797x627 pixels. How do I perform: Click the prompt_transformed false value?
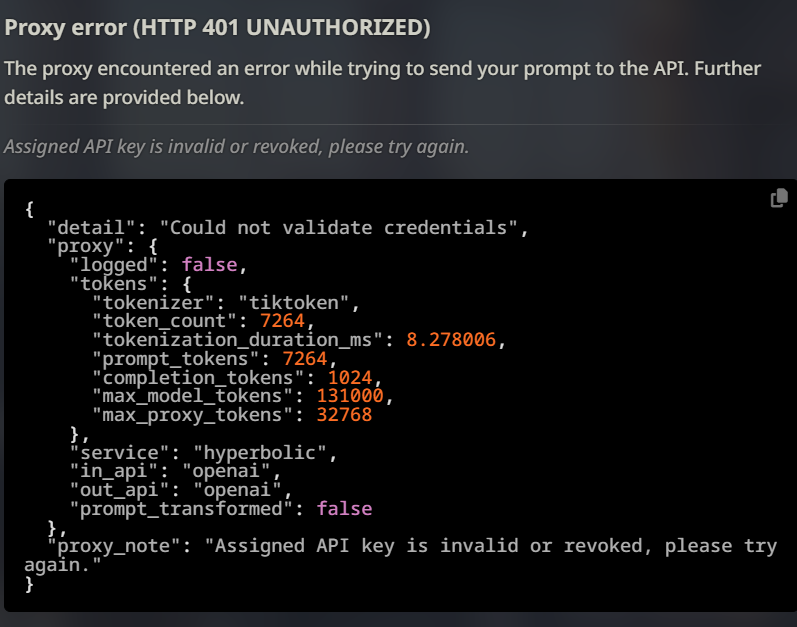(344, 509)
